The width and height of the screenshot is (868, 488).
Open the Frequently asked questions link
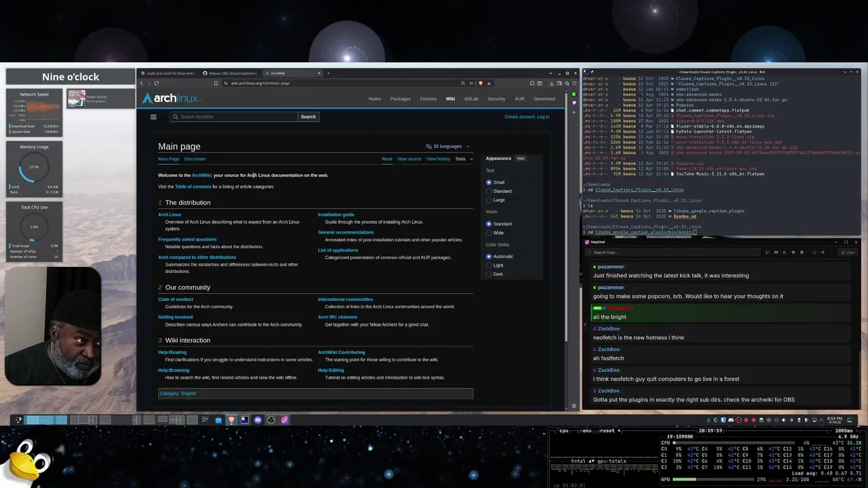coord(187,239)
